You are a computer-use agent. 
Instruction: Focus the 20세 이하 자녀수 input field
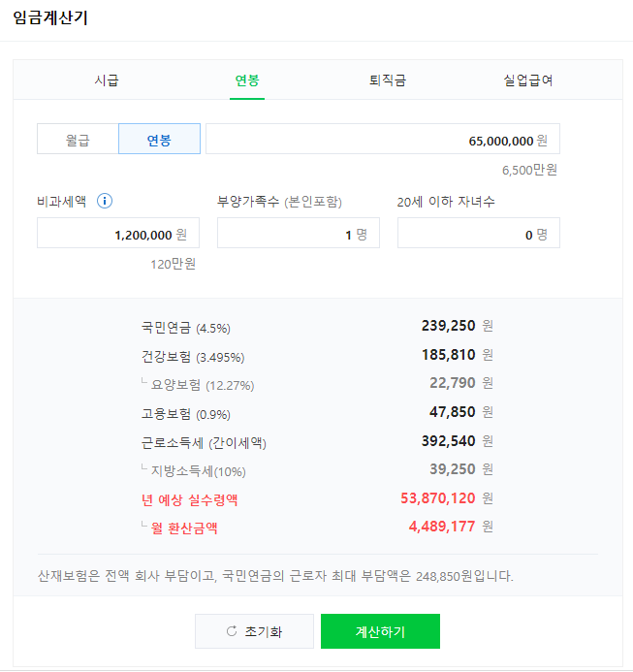click(479, 233)
